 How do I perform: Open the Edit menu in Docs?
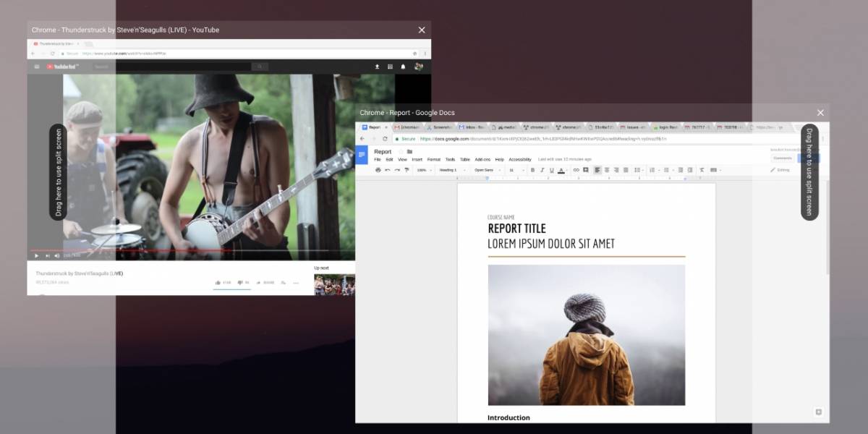[x=389, y=159]
